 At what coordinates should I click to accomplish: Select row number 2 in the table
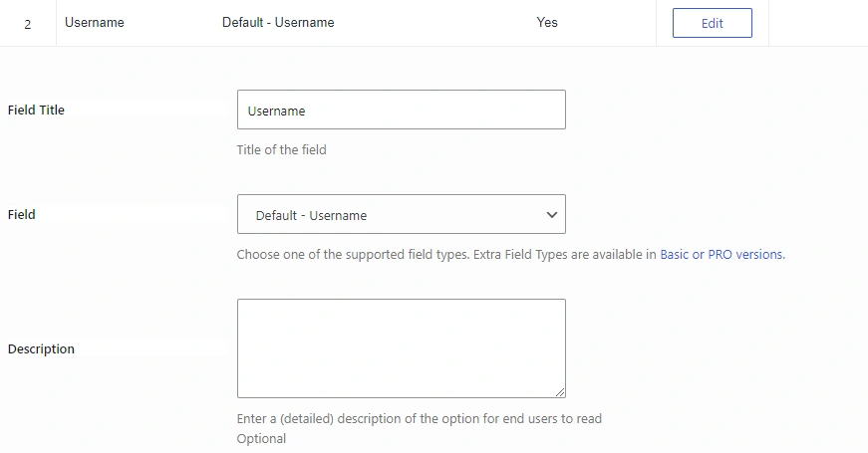(27, 24)
